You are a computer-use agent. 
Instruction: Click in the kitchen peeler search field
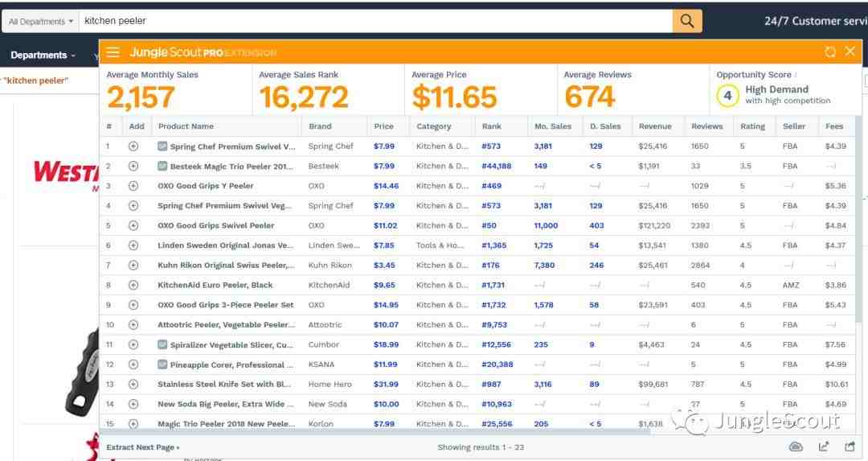tap(376, 21)
